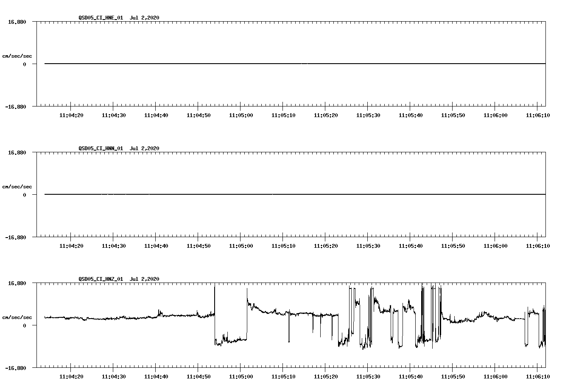Click the flat HNN trace line

tap(295, 194)
